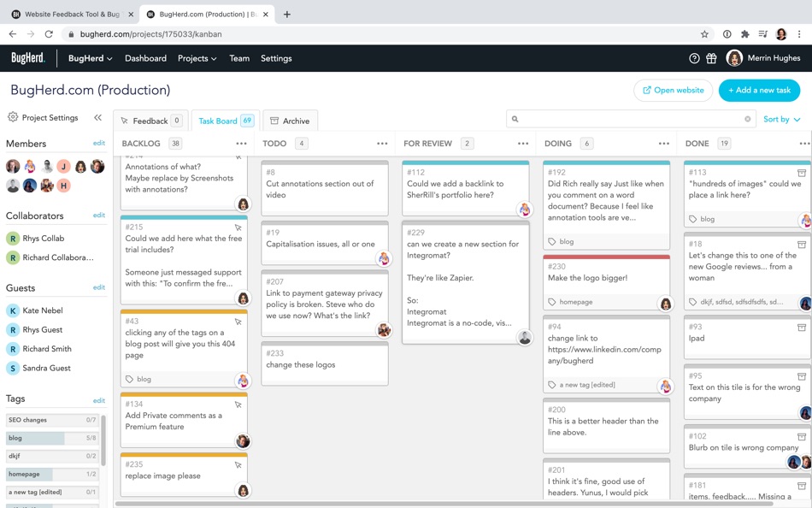
Task: Open the Project Settings link
Action: (x=50, y=118)
